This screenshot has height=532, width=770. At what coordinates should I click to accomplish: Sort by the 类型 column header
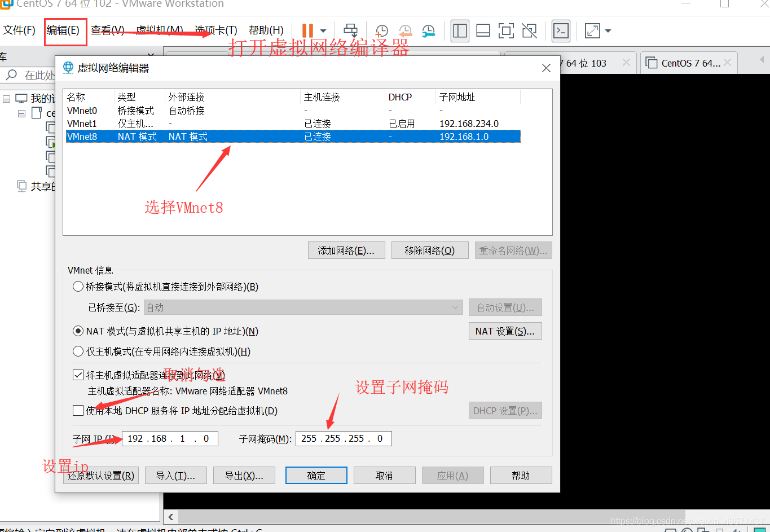coord(140,97)
